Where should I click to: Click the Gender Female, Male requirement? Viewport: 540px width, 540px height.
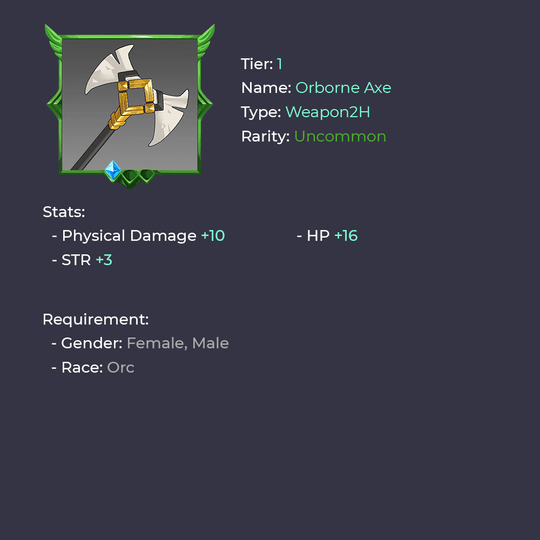click(140, 343)
